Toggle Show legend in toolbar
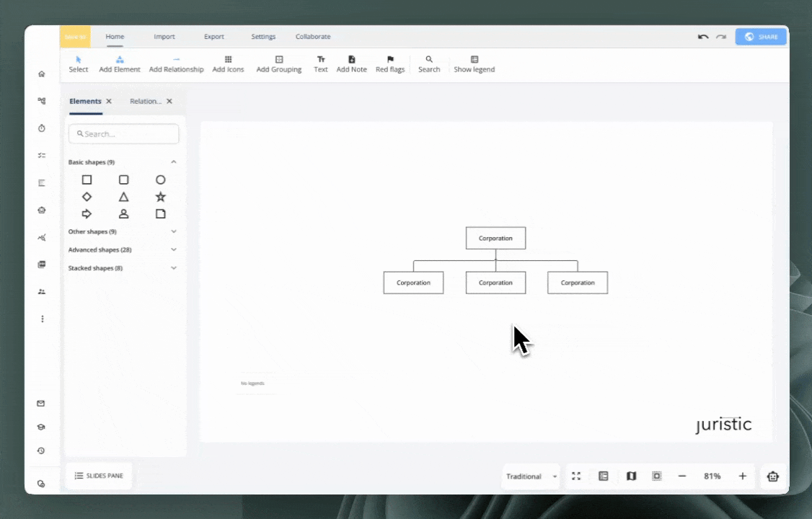This screenshot has height=519, width=812. 474,64
